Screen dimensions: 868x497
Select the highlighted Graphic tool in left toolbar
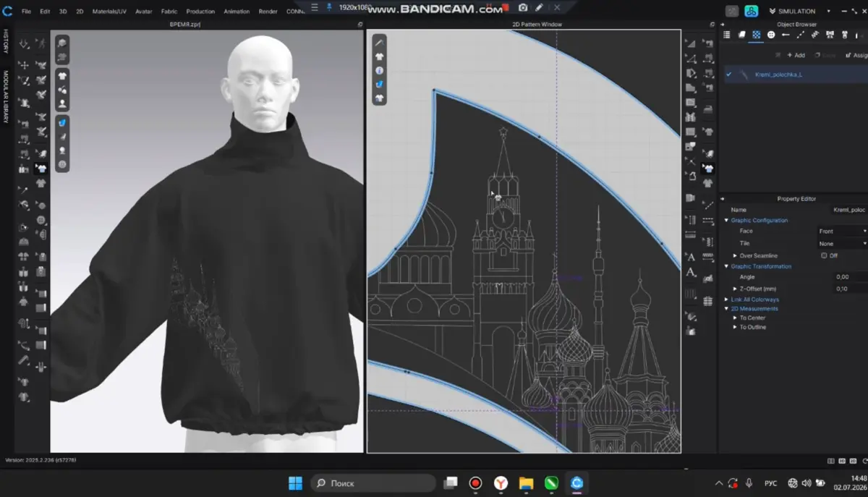(x=41, y=169)
